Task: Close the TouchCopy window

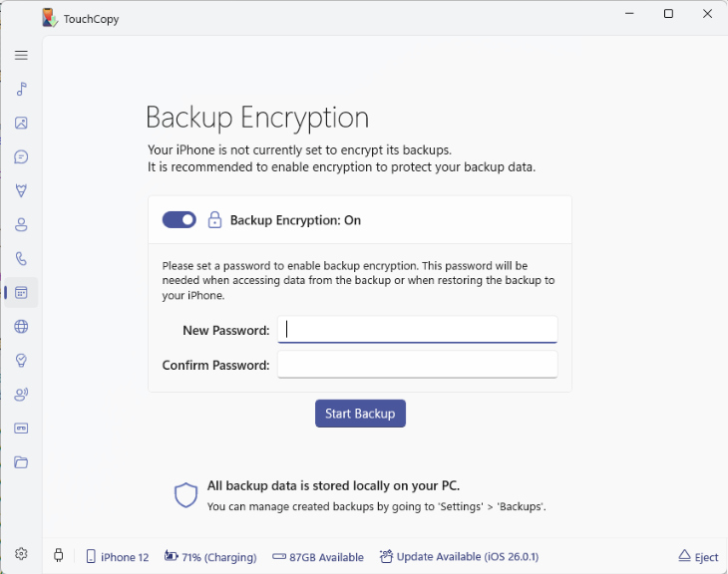Action: [x=707, y=14]
